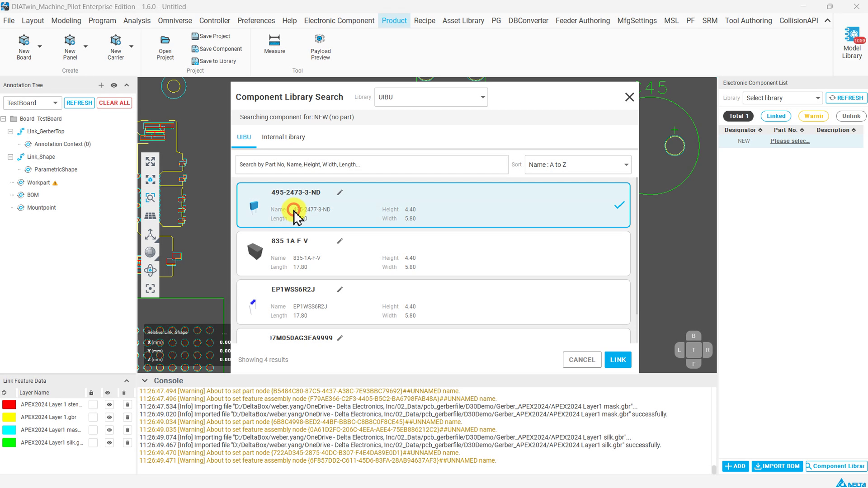Screen dimensions: 868x488
Task: Edit the EP1WSS6R2J component entry
Action: (x=340, y=290)
